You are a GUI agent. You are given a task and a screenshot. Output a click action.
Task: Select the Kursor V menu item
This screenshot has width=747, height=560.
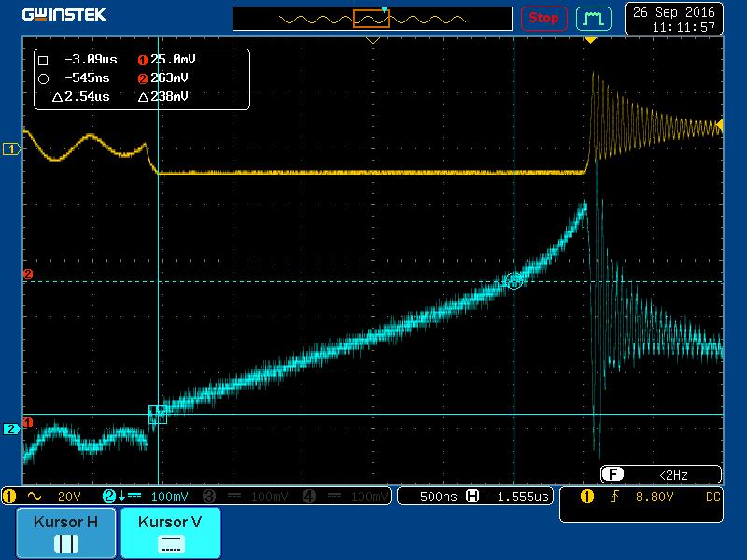(169, 533)
